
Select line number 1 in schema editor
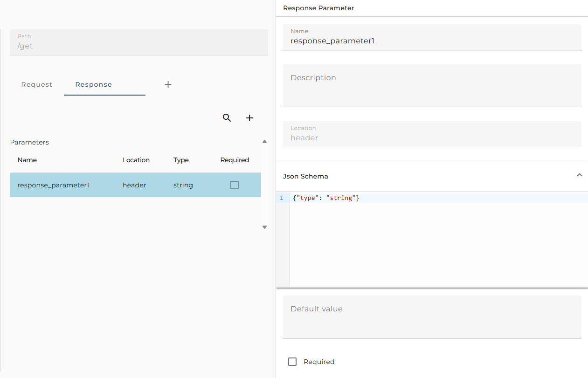(x=281, y=198)
